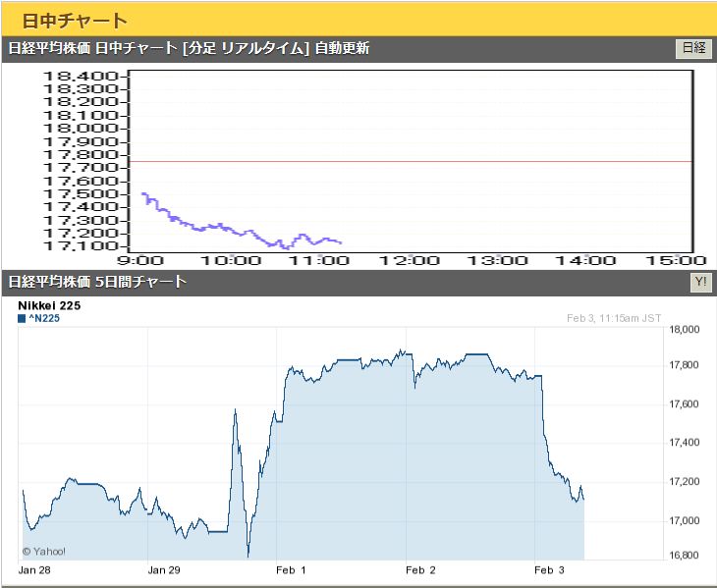Click the red horizontal previous-close line
Screen dimensions: 717x588
pyautogui.click(x=491, y=161)
